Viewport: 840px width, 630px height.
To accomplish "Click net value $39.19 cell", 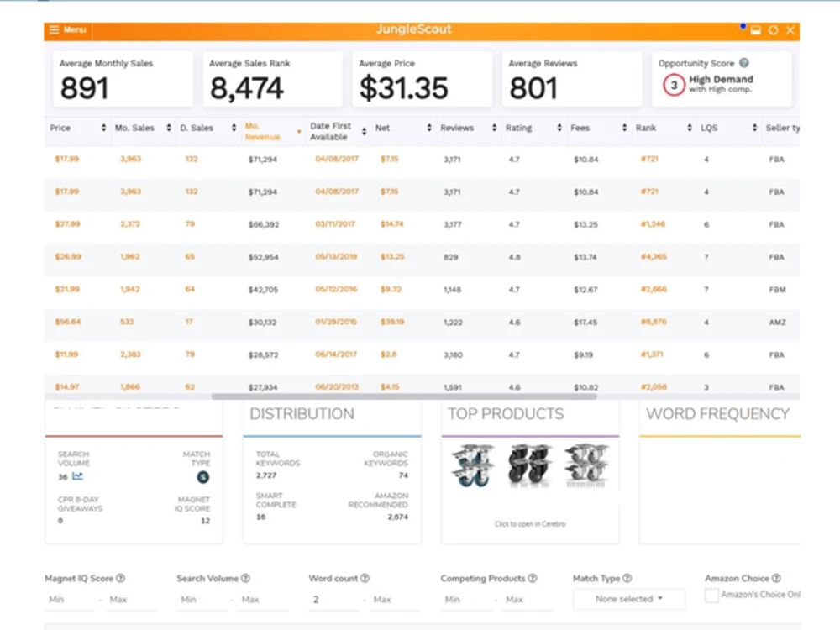I will click(x=392, y=322).
